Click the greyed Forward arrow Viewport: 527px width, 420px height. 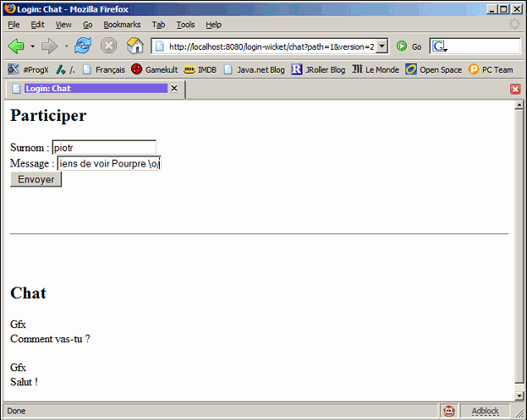49,46
